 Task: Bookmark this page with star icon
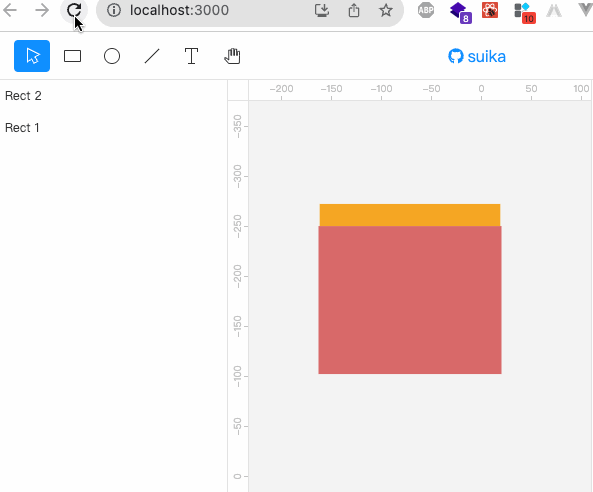coord(385,10)
